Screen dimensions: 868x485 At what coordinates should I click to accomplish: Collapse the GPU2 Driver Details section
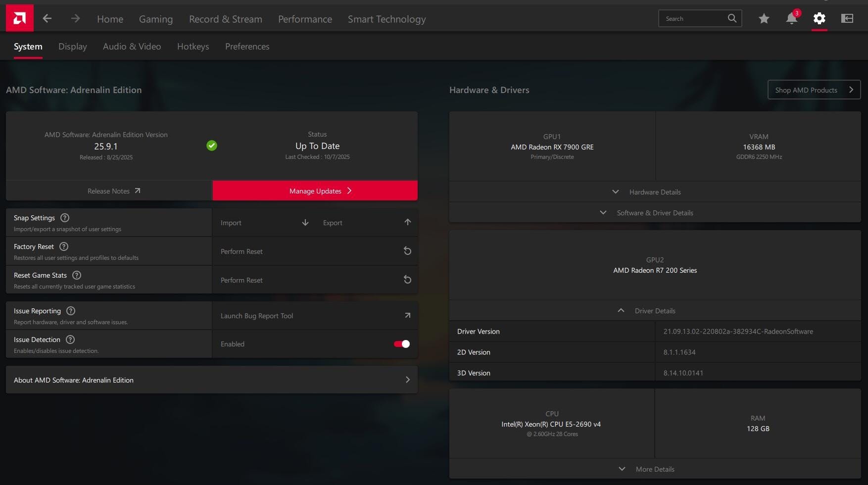(654, 311)
